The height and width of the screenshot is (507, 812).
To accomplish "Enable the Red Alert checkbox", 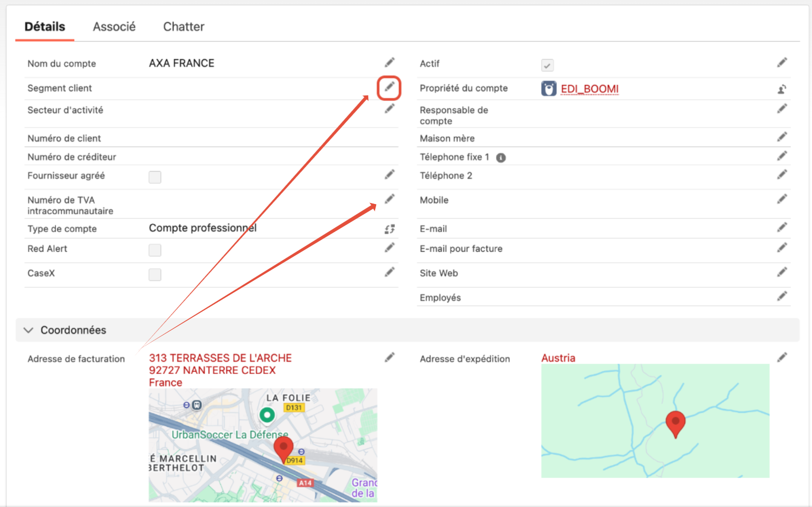I will [x=155, y=250].
